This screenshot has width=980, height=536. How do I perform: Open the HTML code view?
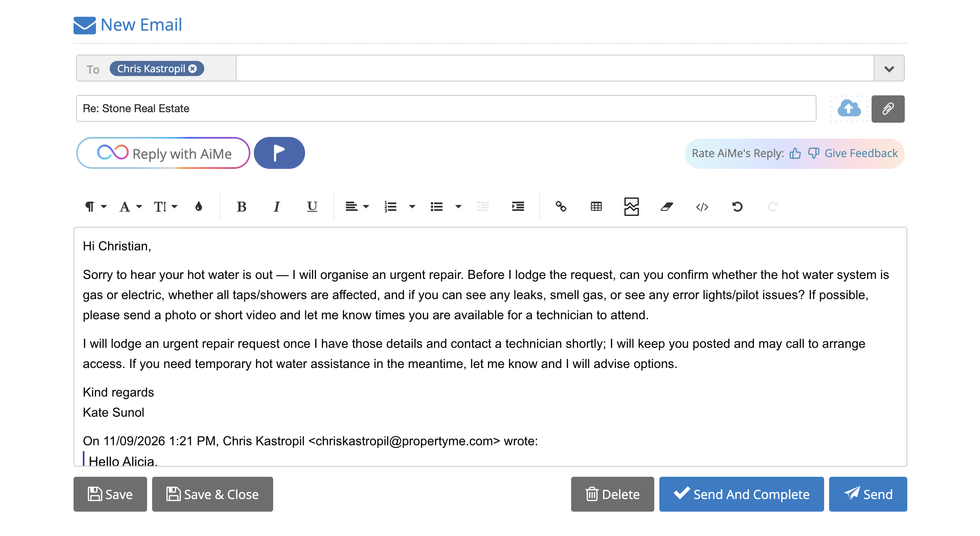coord(702,206)
